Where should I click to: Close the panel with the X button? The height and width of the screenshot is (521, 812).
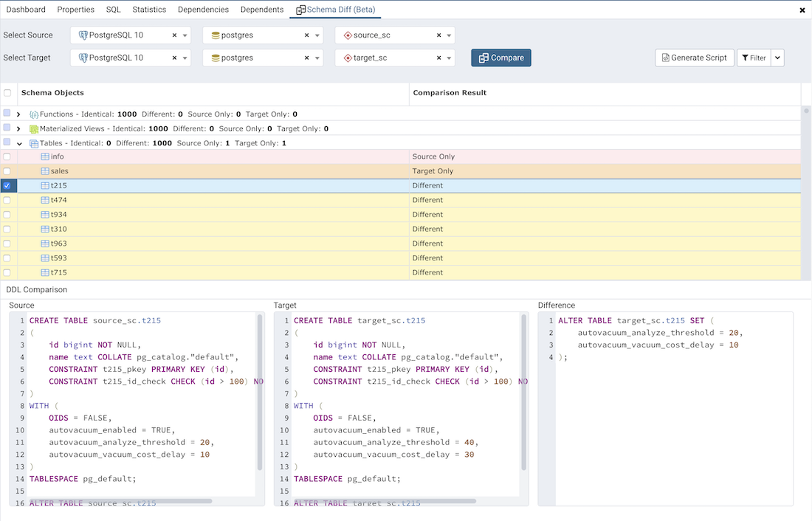point(802,10)
